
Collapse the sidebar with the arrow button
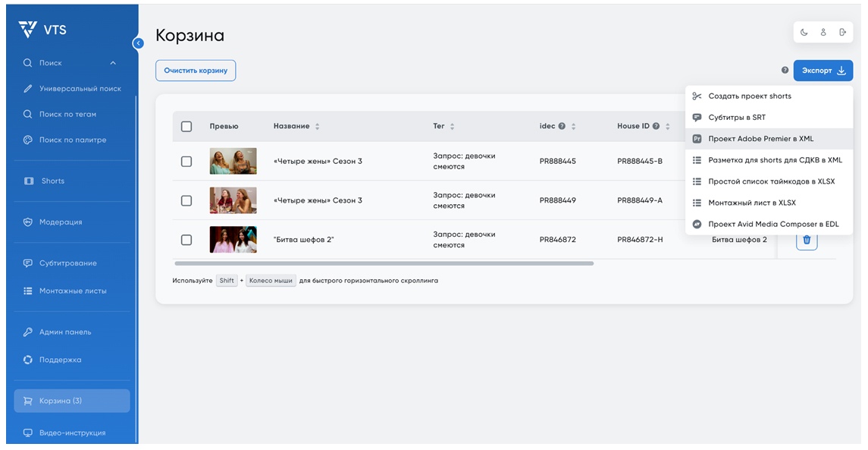(x=138, y=43)
